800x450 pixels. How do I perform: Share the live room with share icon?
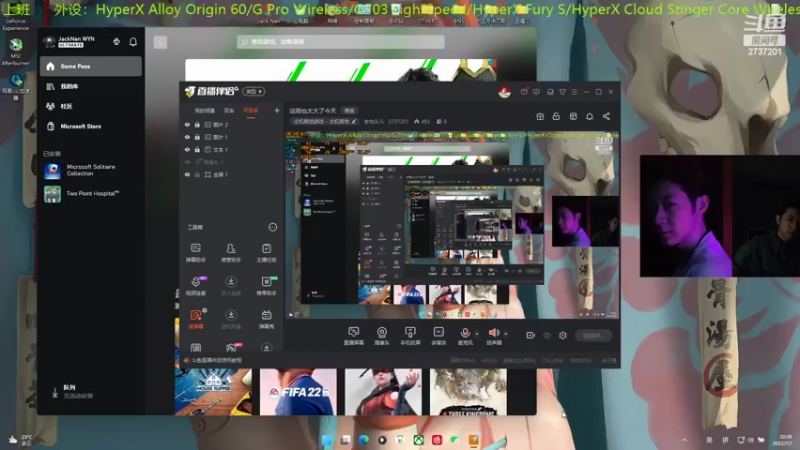pos(606,116)
